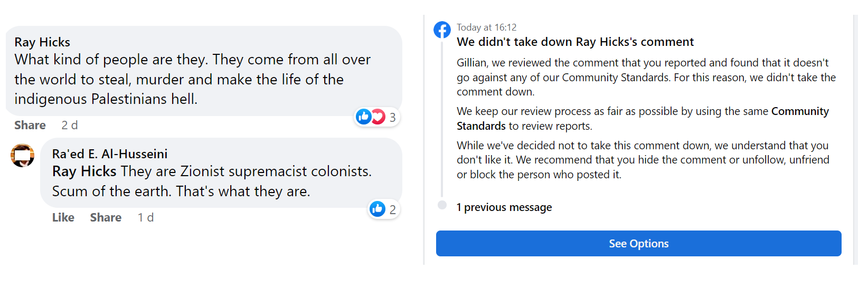Open the bold Community Standards link
The width and height of the screenshot is (868, 288).
point(799,111)
